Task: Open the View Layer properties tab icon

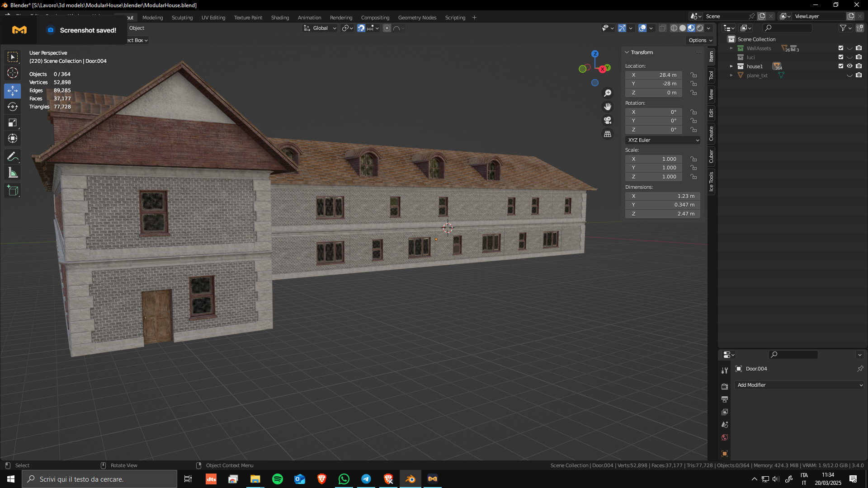Action: click(x=725, y=412)
